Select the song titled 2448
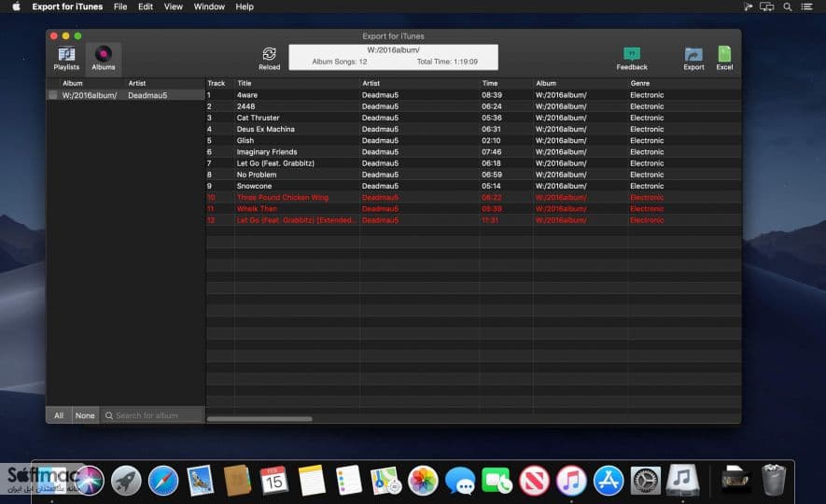 point(245,106)
